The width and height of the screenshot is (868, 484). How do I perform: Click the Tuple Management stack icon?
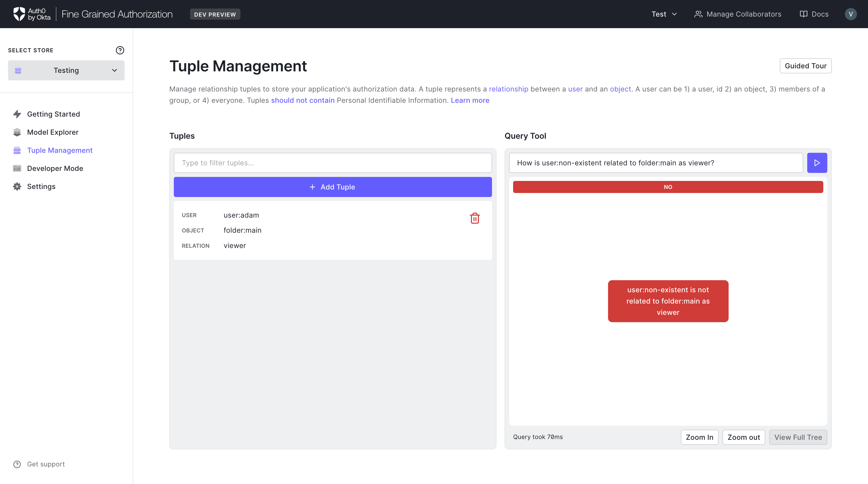[x=17, y=150]
